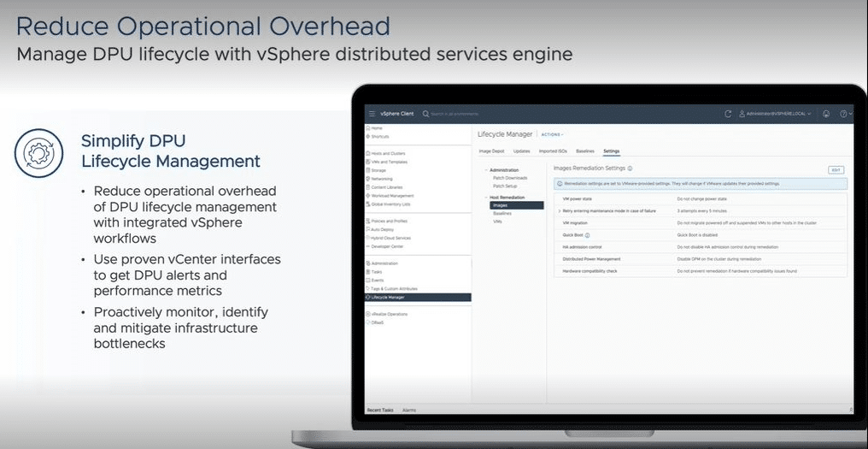Click the search magnifier icon
This screenshot has width=868, height=449.
(425, 114)
